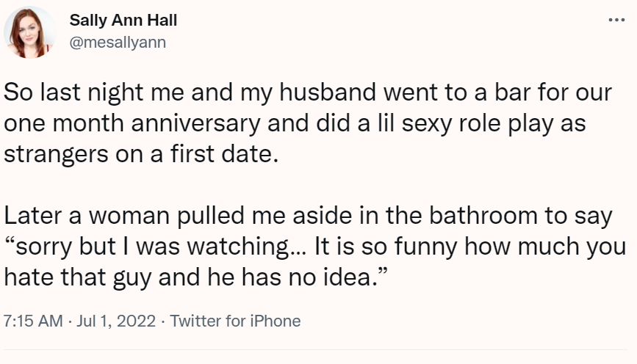Click the tweet line starting 'So last night'
Viewport: 637px width, 364px height.
click(308, 95)
